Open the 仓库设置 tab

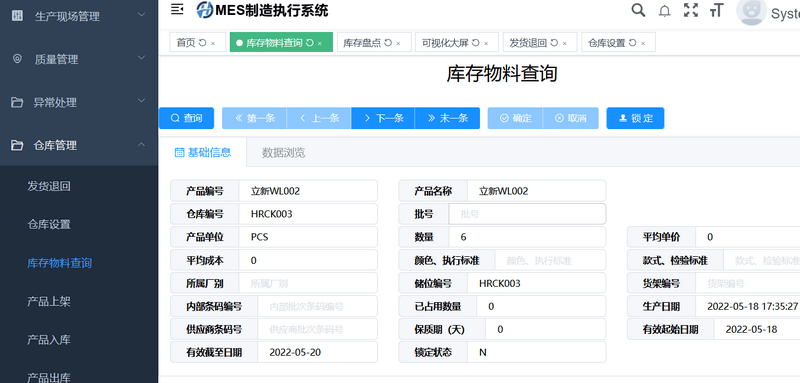click(607, 43)
